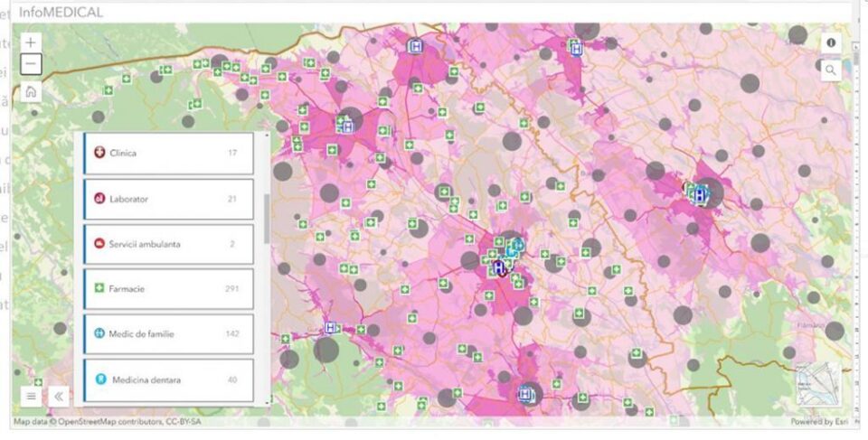The image size is (868, 440).
Task: Click the Clinica count 17
Action: point(232,153)
